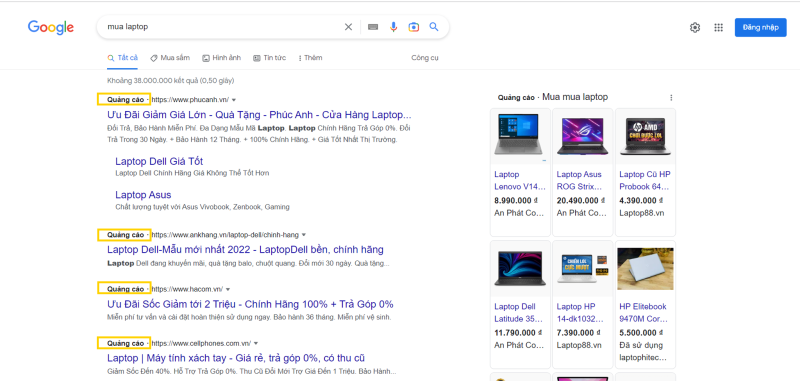This screenshot has width=800, height=386.
Task: Open the Laptop HP 14-dk1032 title link
Action: (580, 313)
